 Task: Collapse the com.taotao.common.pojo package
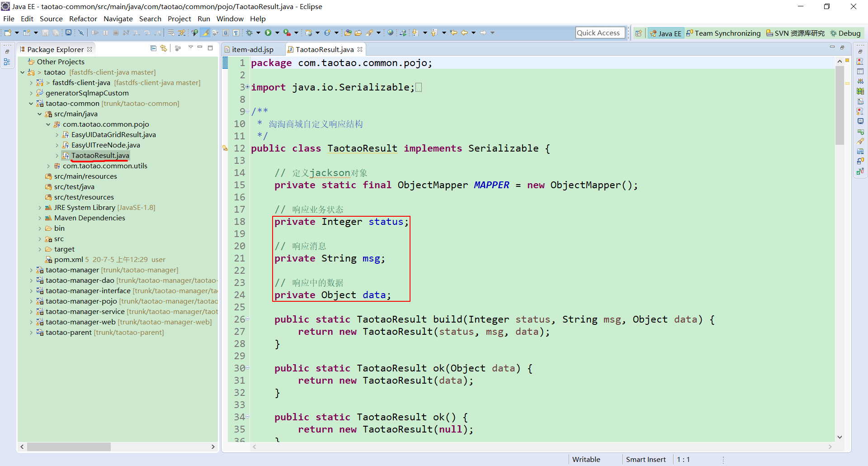point(48,124)
